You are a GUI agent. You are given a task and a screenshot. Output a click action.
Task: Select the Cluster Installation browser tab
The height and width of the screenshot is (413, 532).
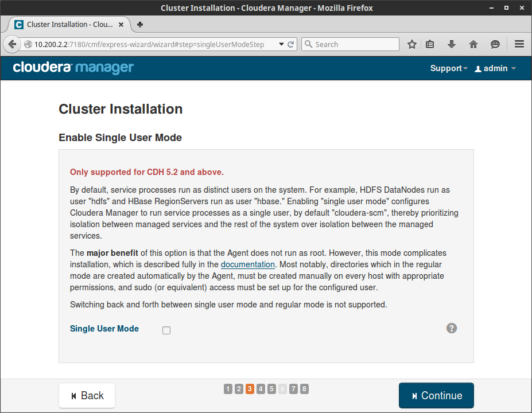pos(69,25)
